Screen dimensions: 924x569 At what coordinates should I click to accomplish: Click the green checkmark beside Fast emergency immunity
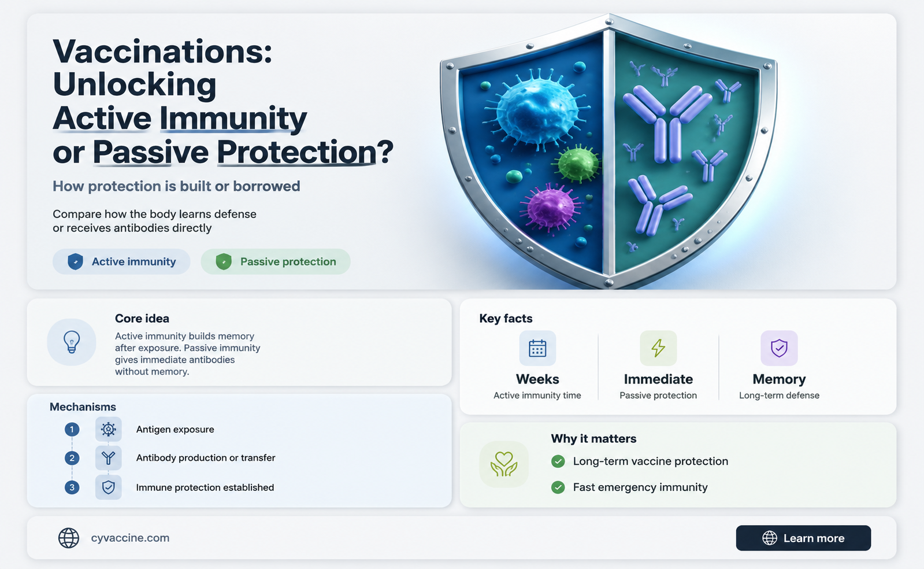tap(558, 487)
